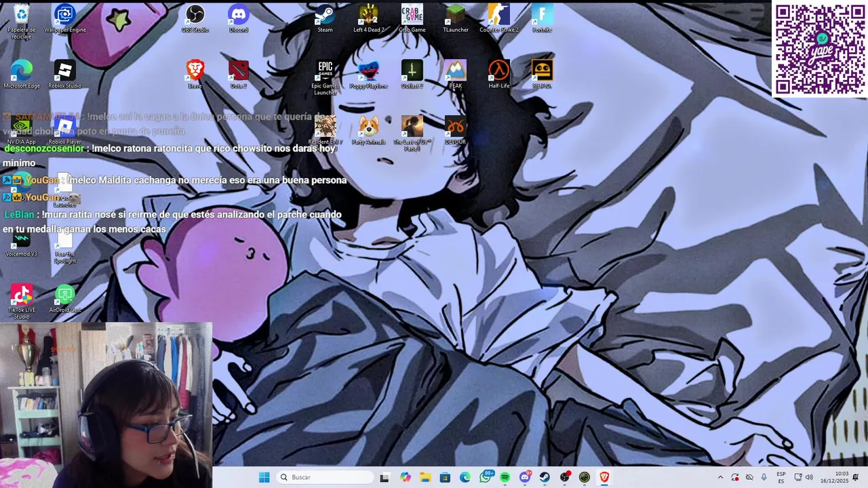The height and width of the screenshot is (488, 868).
Task: Open the Epic Games Launcher shortcut
Action: [x=325, y=78]
